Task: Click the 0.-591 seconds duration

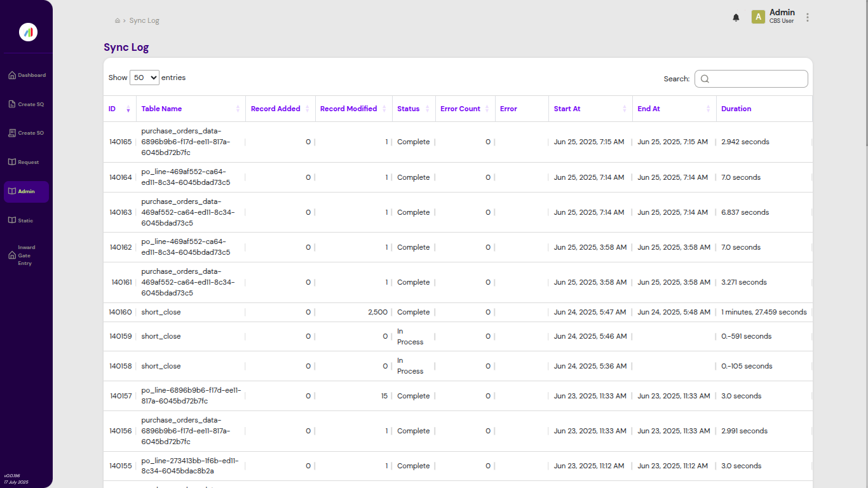Action: tap(747, 336)
